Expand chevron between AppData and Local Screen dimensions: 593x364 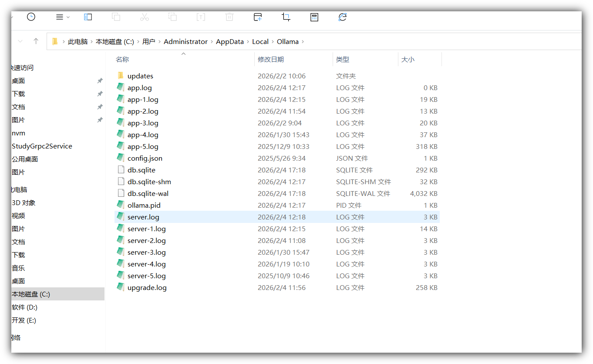coord(248,42)
